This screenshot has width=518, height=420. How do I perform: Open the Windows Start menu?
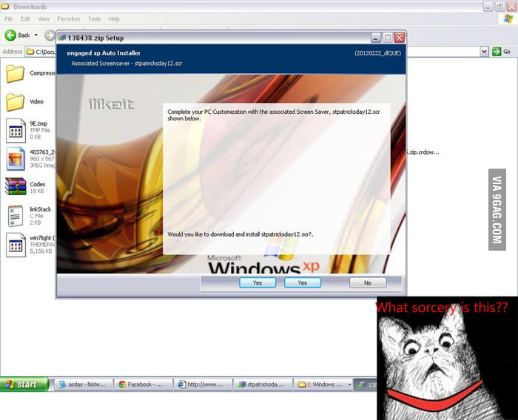click(24, 385)
